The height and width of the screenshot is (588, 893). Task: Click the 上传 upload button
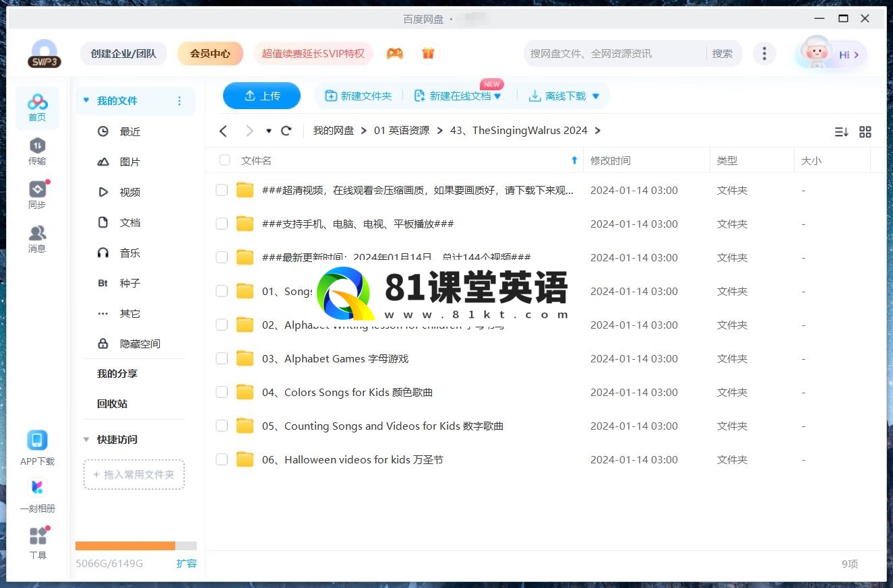[x=261, y=96]
